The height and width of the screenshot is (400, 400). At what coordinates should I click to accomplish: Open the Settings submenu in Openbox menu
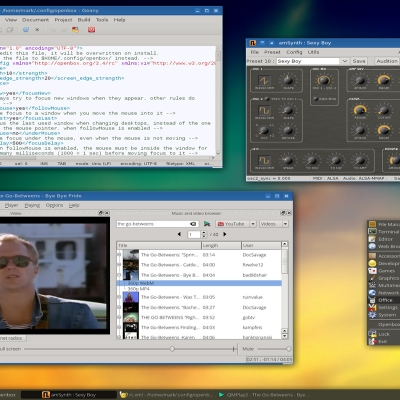click(384, 307)
